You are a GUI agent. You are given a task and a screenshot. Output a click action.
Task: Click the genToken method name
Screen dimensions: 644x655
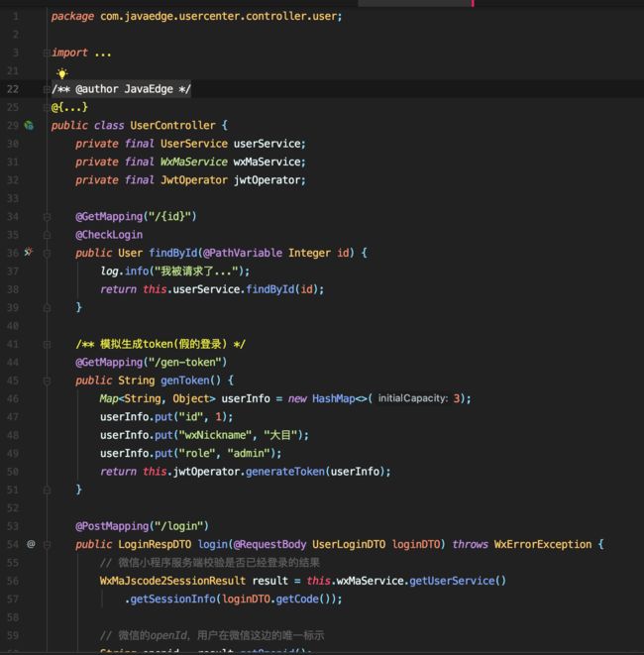[185, 381]
